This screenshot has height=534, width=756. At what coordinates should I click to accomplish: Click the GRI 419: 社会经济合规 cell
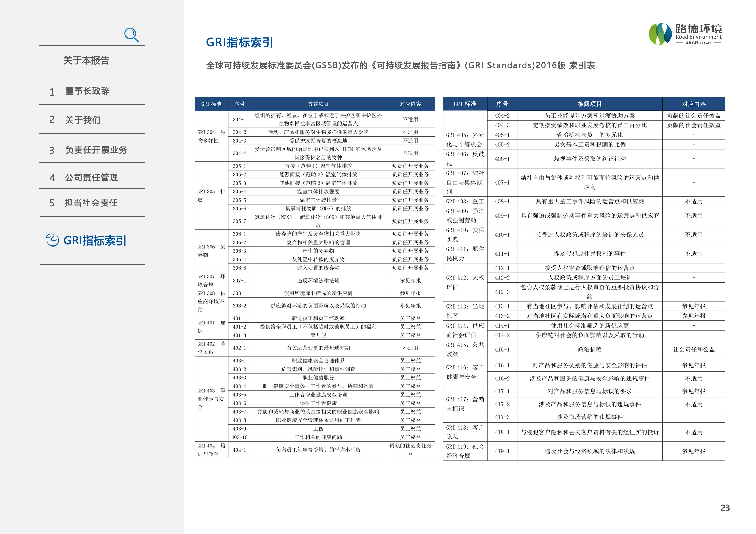(x=465, y=451)
